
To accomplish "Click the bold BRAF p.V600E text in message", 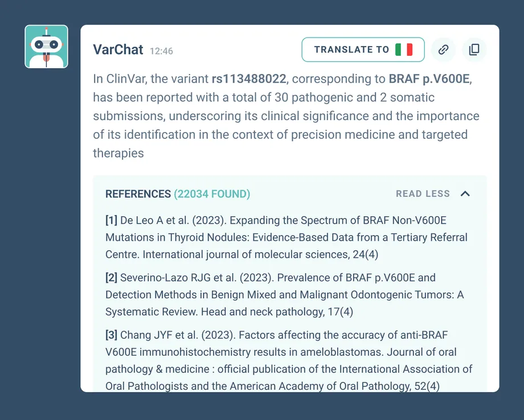I will coord(429,79).
